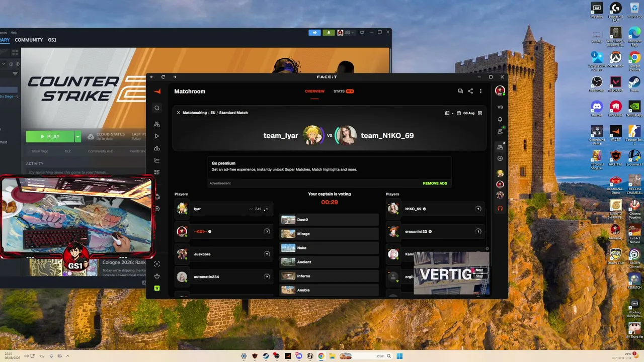
Task: Open player --GS1-- row
Action: (224, 231)
